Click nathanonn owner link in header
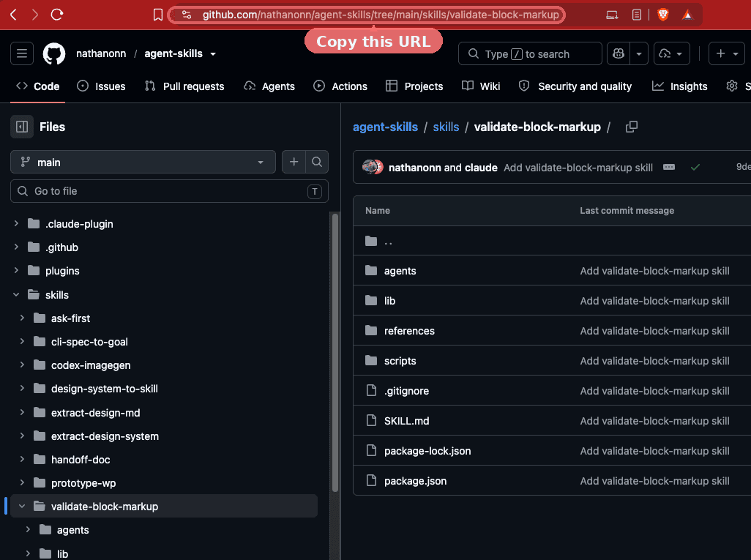 (101, 53)
